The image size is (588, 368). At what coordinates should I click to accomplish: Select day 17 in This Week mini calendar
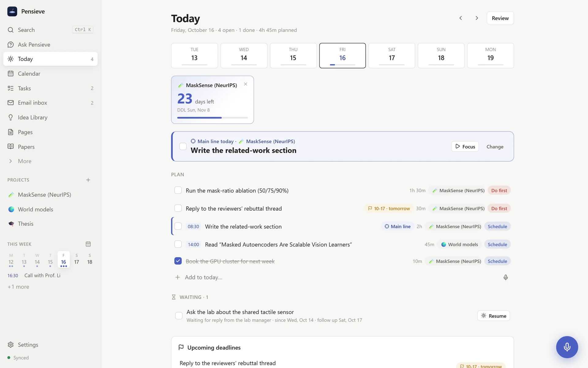click(x=77, y=259)
